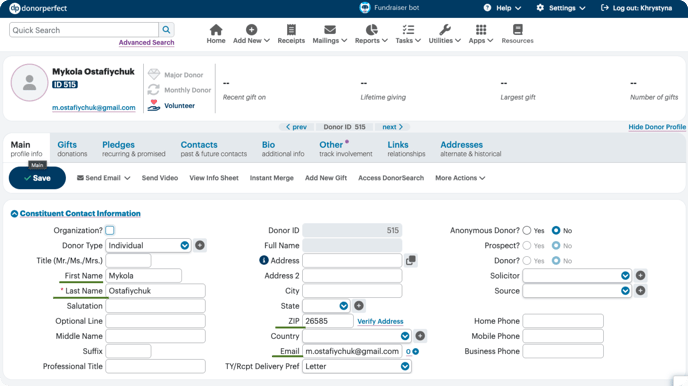
Task: Go to the prev donor record
Action: 296,127
